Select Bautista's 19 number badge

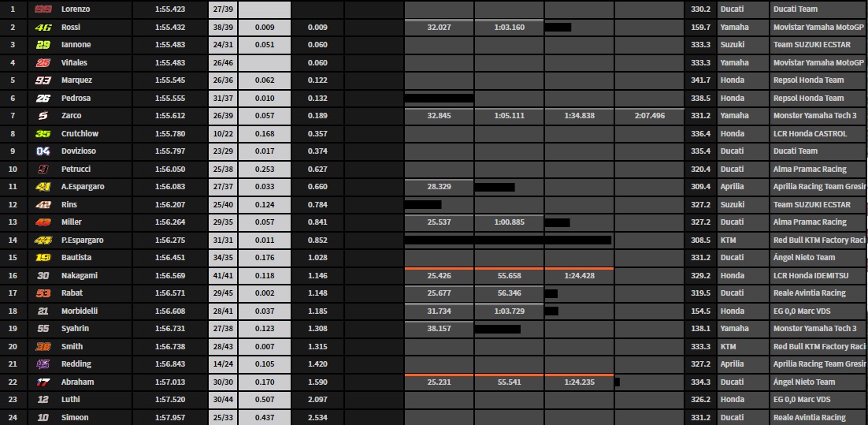point(43,258)
